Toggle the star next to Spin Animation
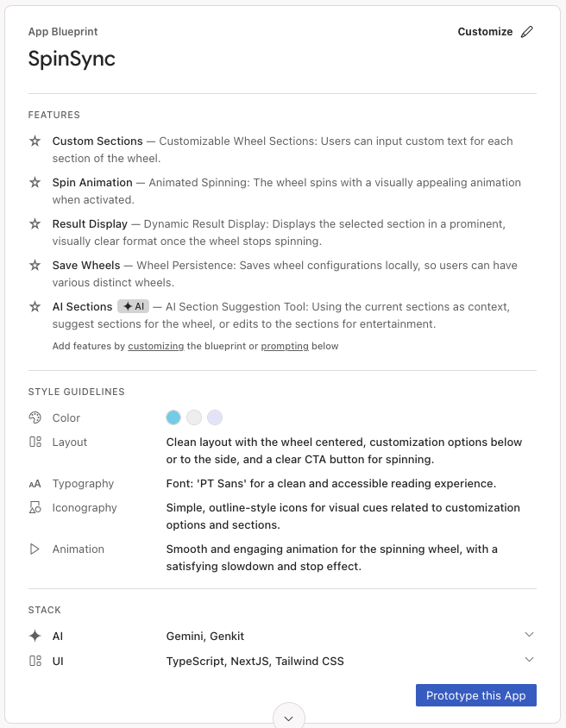Image resolution: width=566 pixels, height=728 pixels. [35, 182]
